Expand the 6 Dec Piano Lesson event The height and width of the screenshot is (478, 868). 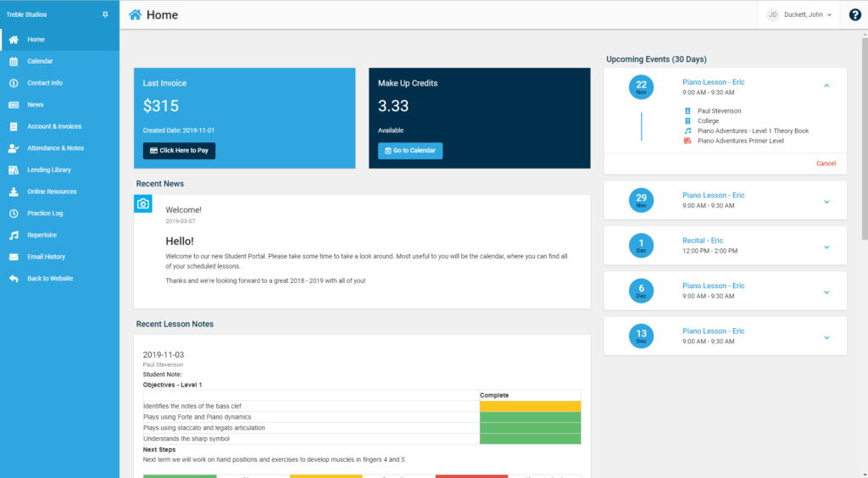click(x=826, y=292)
